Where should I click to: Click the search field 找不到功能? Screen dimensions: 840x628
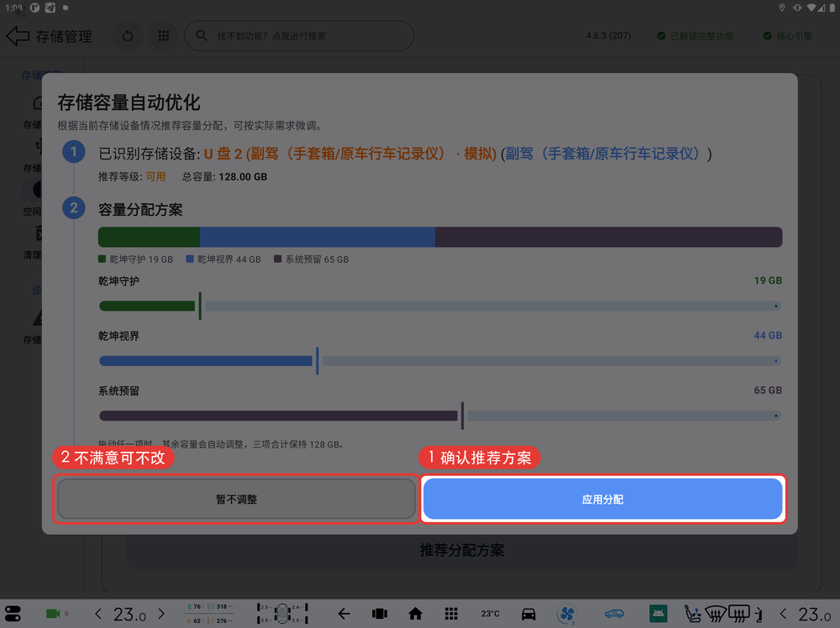click(x=299, y=36)
